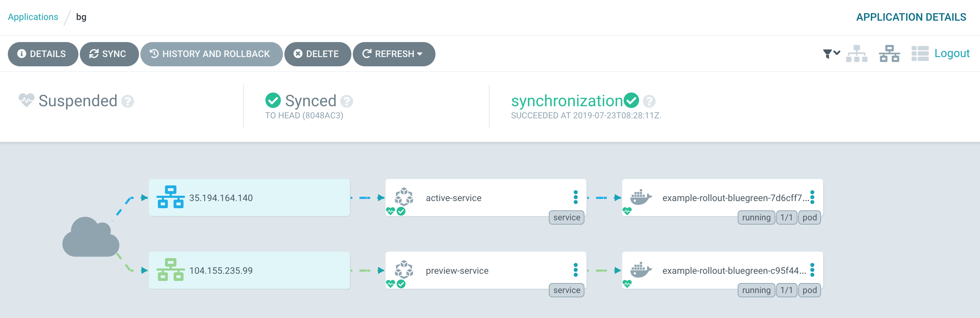
Task: Click the synchronization status link
Action: 567,101
